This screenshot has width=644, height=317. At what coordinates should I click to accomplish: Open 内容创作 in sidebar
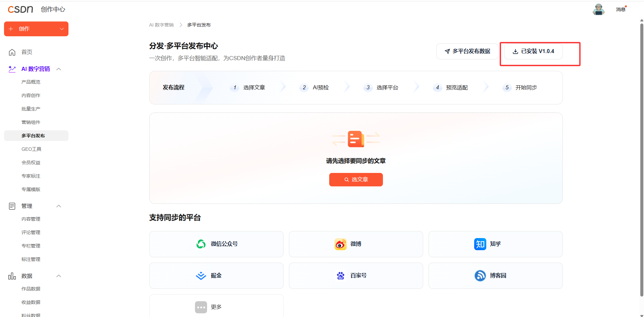click(x=31, y=95)
